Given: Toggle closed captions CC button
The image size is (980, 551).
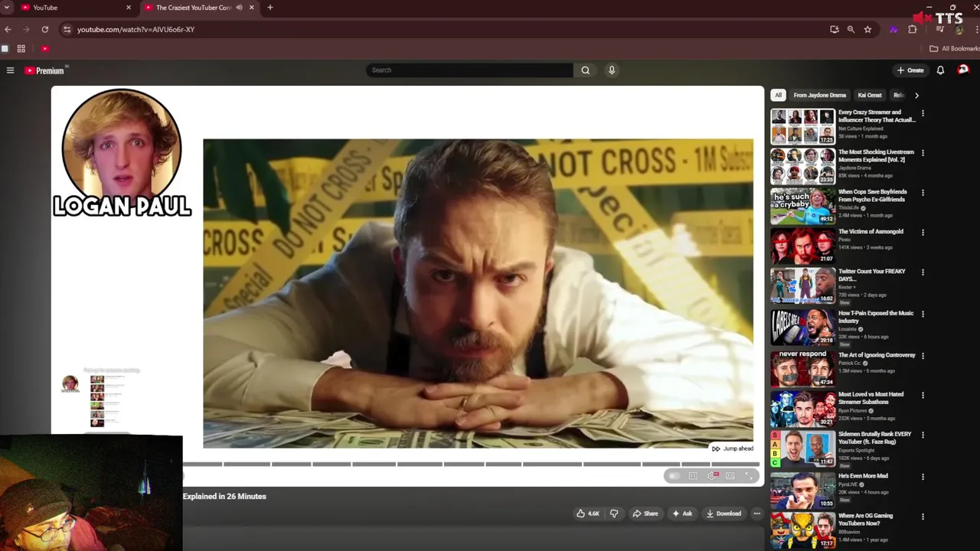Looking at the screenshot, I should (x=693, y=476).
